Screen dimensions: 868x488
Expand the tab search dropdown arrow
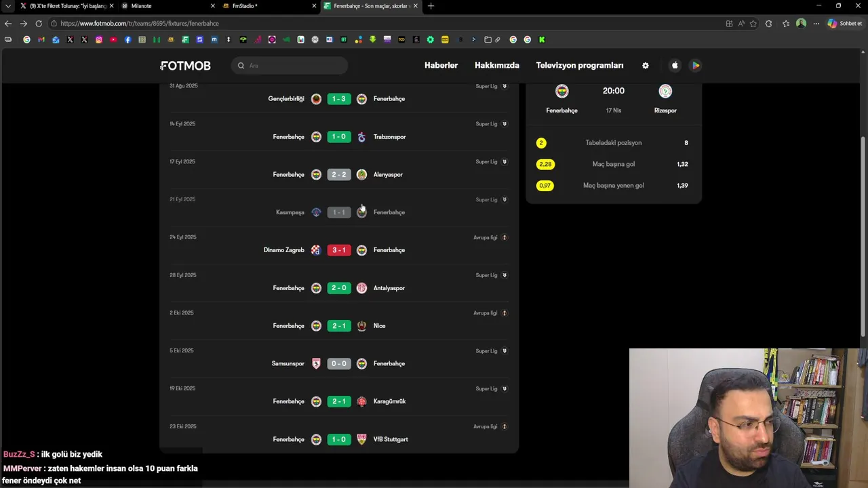(x=7, y=6)
